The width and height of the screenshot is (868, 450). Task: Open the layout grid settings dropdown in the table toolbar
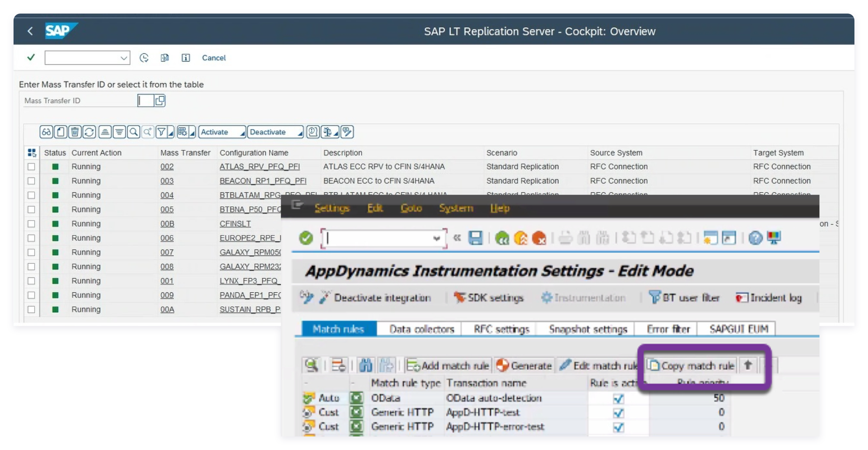tap(186, 132)
